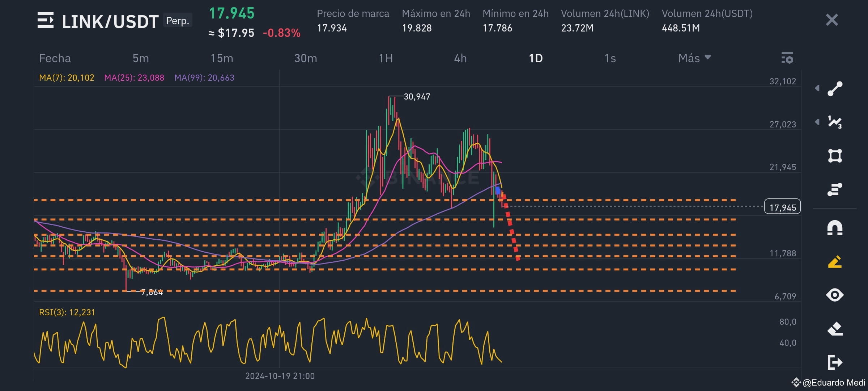Image resolution: width=868 pixels, height=391 pixels.
Task: Click the MA(7): 20,102 indicator label
Action: (67, 78)
